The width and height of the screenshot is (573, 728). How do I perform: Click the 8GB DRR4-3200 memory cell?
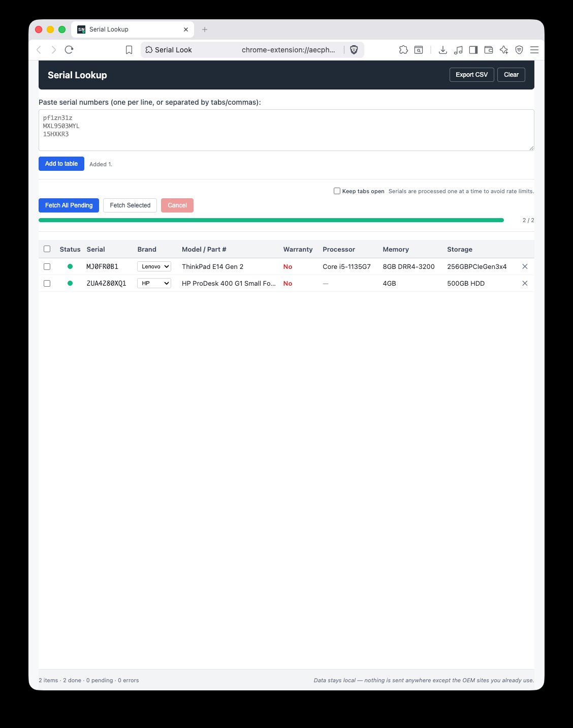coord(408,266)
